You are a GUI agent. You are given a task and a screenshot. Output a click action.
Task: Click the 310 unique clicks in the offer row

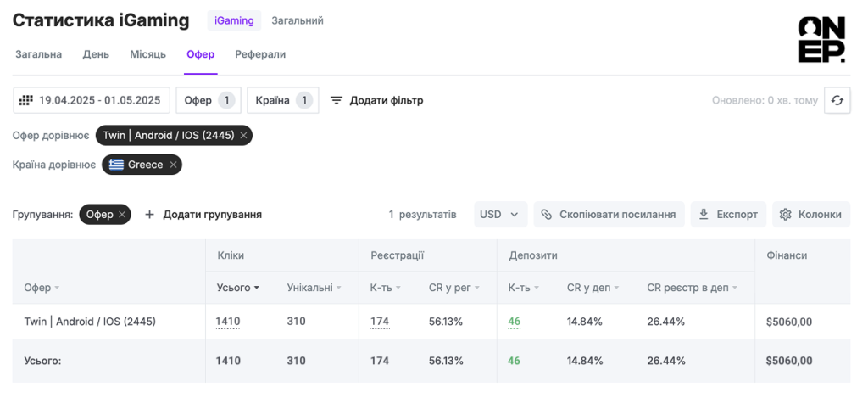point(296,322)
